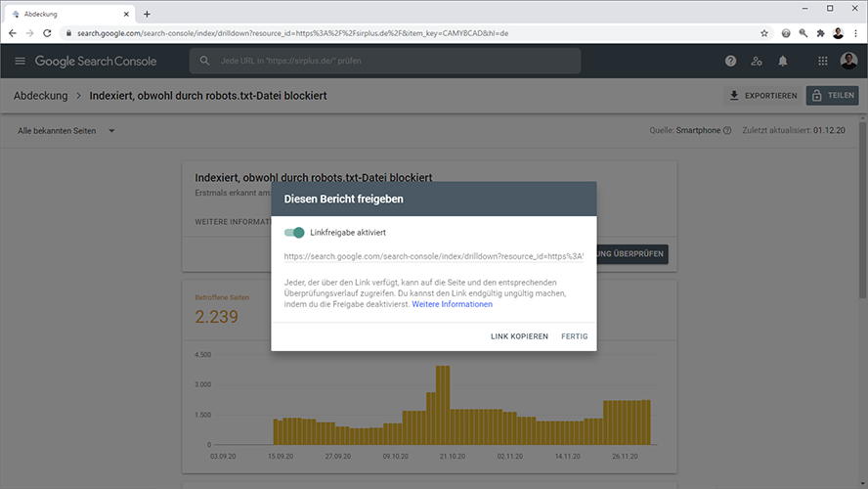Click the URL inspection search field
868x489 pixels.
[385, 61]
